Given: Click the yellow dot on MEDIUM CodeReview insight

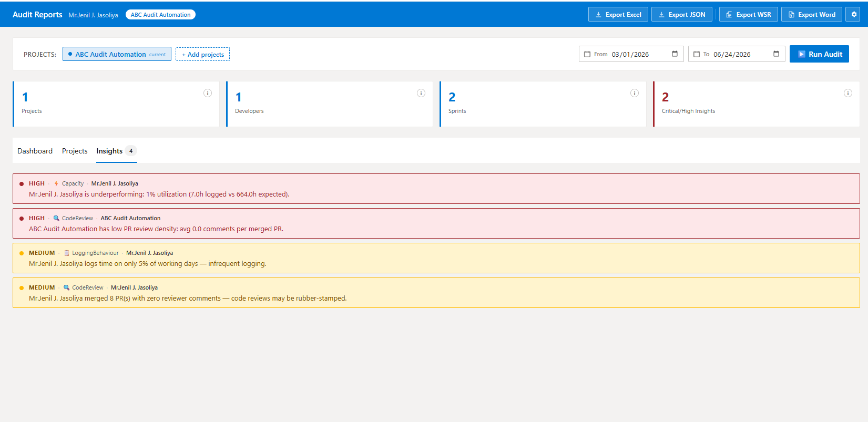Looking at the screenshot, I should click(x=22, y=288).
